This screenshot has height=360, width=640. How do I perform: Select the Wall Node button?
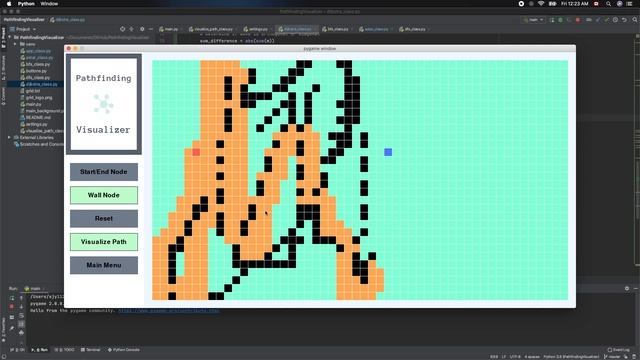[x=104, y=195]
